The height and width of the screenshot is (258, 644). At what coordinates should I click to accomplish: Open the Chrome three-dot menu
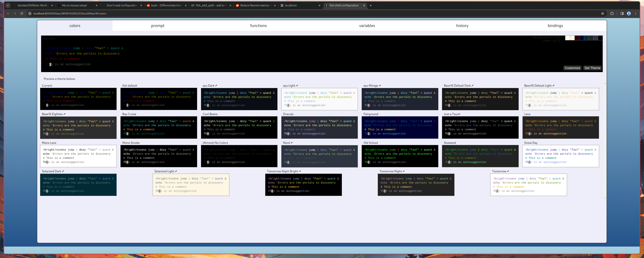tap(636, 13)
